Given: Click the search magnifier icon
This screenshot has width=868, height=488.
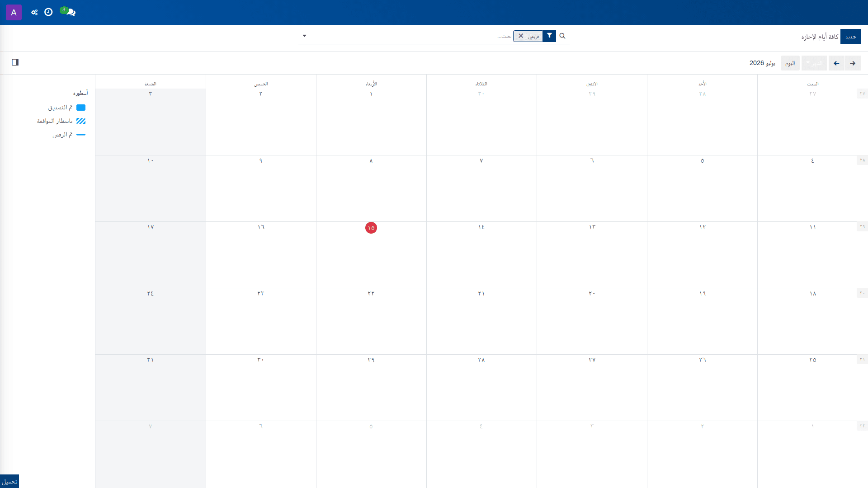Looking at the screenshot, I should pos(562,36).
